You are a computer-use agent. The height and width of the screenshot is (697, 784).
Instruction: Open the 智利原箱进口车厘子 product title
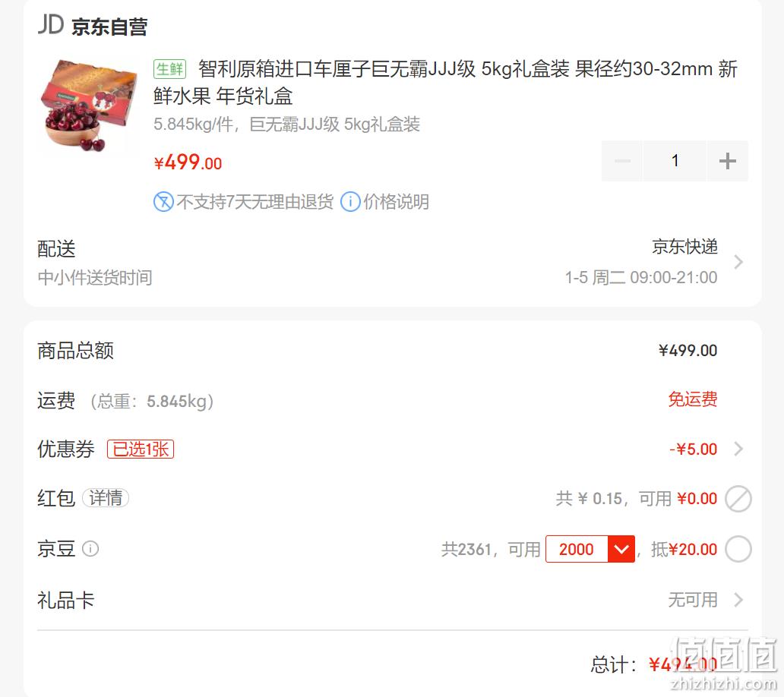pyautogui.click(x=445, y=83)
